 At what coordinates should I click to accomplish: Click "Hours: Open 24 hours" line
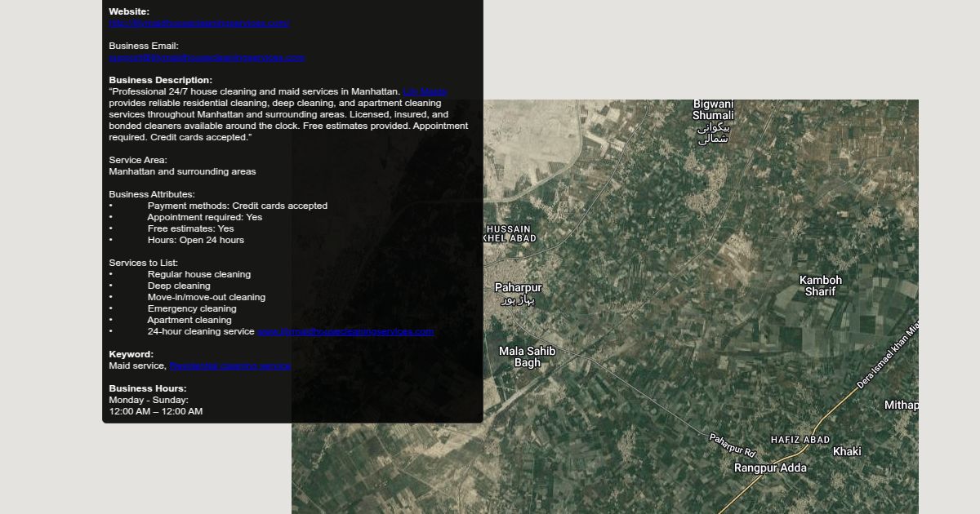[x=196, y=241]
